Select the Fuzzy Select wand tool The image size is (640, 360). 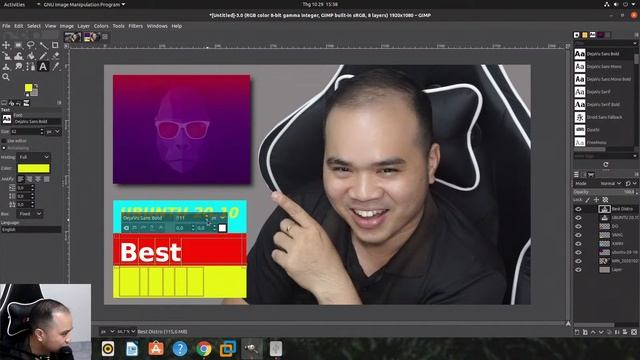[43, 45]
